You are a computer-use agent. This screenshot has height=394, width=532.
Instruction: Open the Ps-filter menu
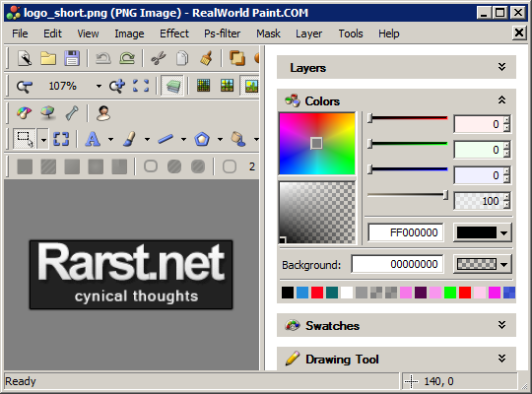coord(223,33)
